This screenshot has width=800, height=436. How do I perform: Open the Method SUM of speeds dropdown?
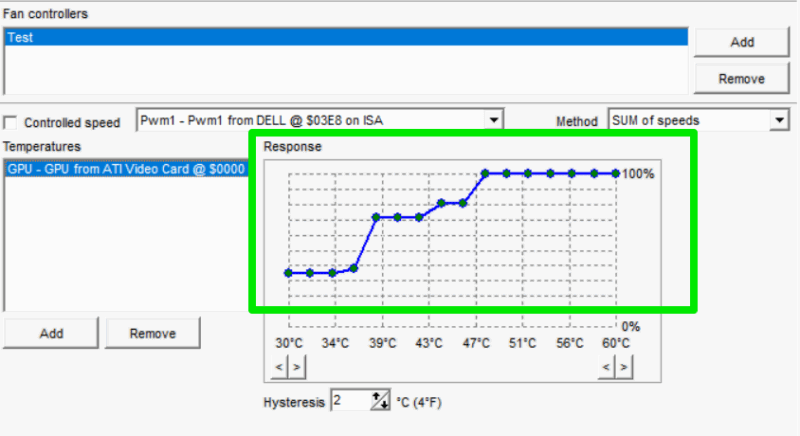tap(779, 120)
